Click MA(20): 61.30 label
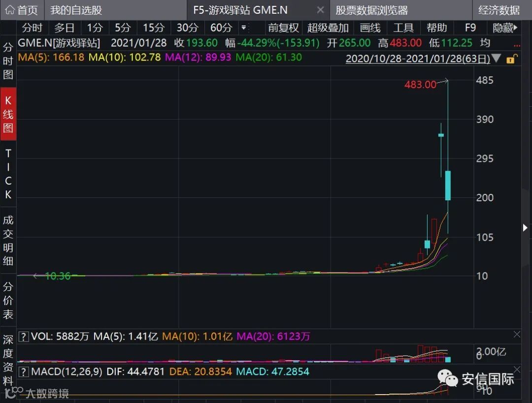 click(x=268, y=57)
